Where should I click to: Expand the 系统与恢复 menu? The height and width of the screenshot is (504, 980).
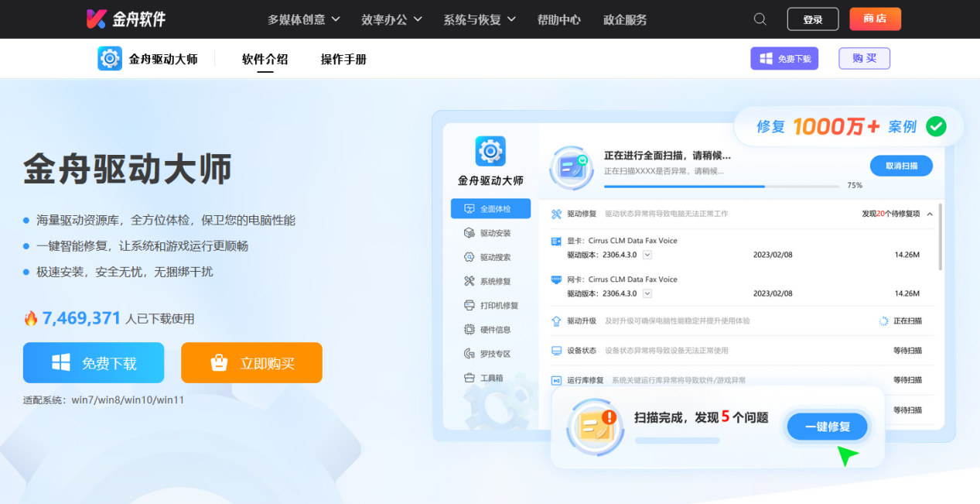[x=480, y=19]
